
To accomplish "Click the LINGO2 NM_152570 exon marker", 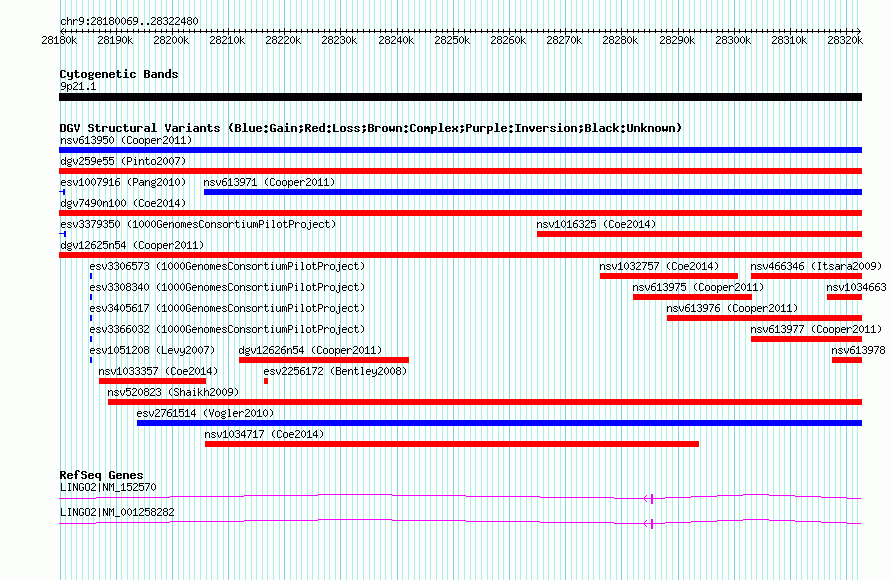I will tap(652, 499).
